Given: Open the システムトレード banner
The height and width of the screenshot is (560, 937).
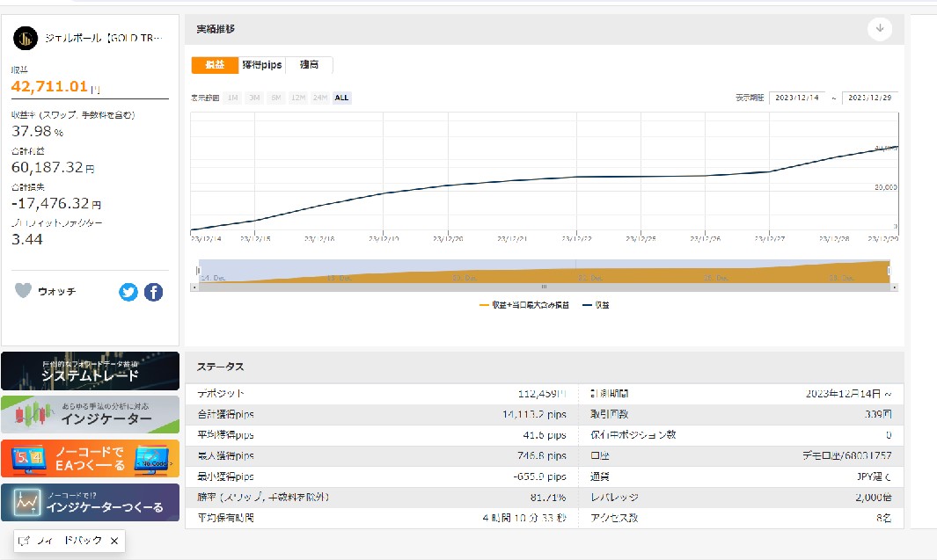Looking at the screenshot, I should tap(90, 371).
